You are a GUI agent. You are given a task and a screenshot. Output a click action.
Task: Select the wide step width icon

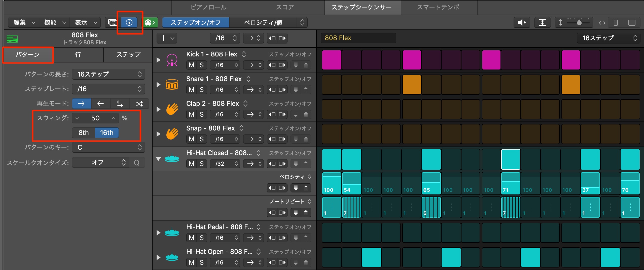632,23
